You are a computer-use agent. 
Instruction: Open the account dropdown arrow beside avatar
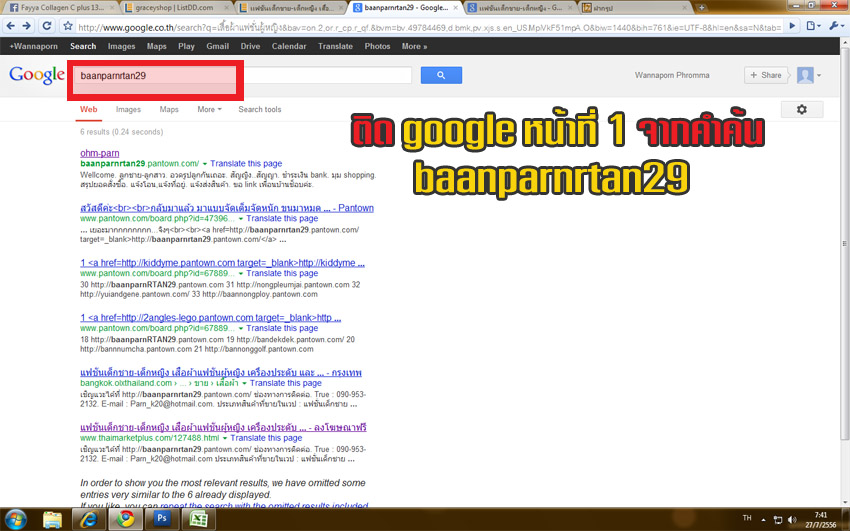[819, 75]
